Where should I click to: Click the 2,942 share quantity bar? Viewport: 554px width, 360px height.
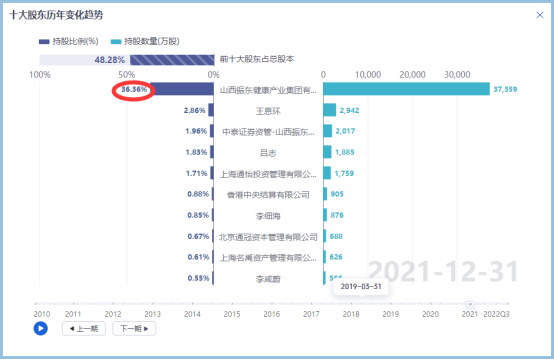coord(330,110)
